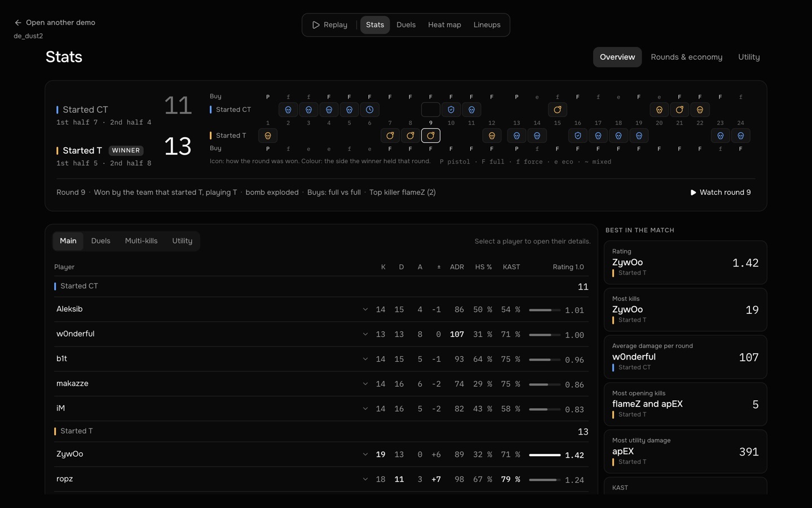This screenshot has width=812, height=508.
Task: Open the Most kills ZywOo card
Action: (x=685, y=310)
